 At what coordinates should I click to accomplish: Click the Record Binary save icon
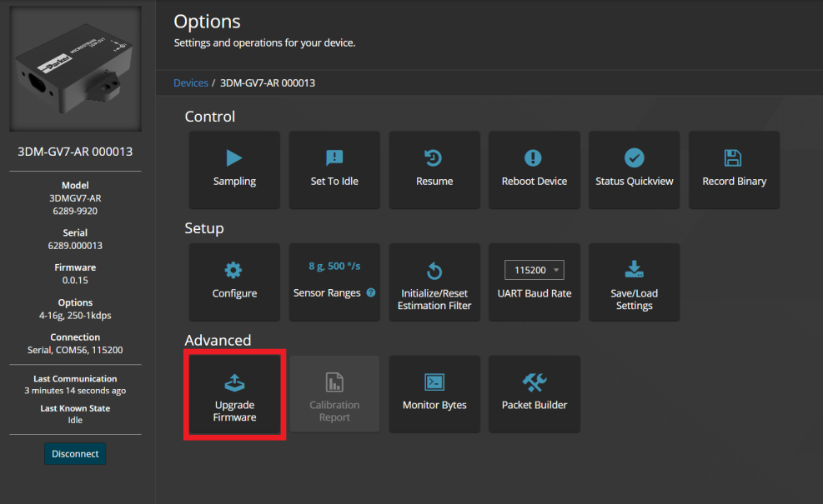734,158
